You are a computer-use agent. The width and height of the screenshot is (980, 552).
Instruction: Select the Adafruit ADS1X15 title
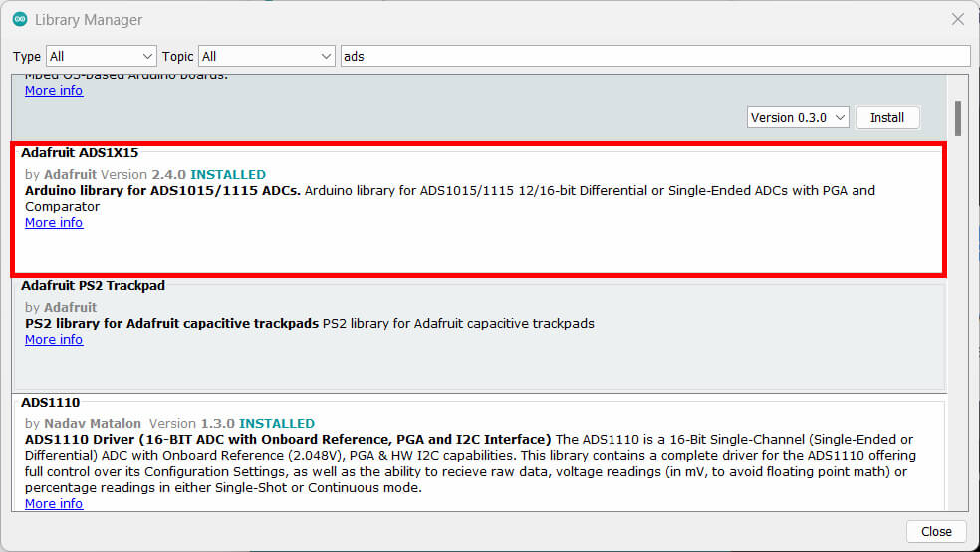tap(80, 153)
